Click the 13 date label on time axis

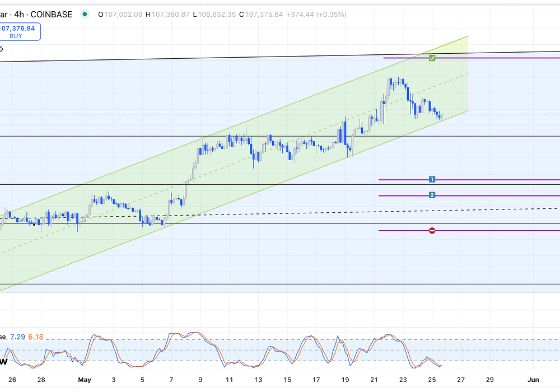pyautogui.click(x=258, y=379)
